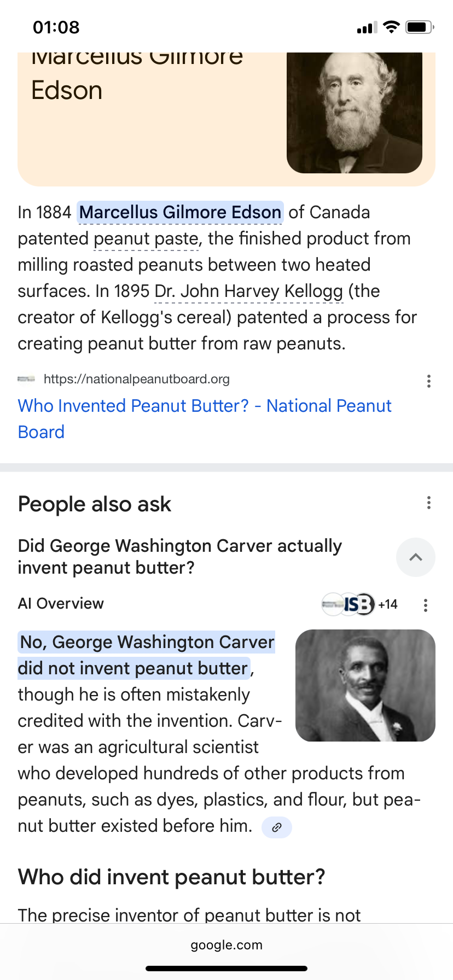453x980 pixels.
Task: Open People also ask options menu
Action: (x=428, y=503)
